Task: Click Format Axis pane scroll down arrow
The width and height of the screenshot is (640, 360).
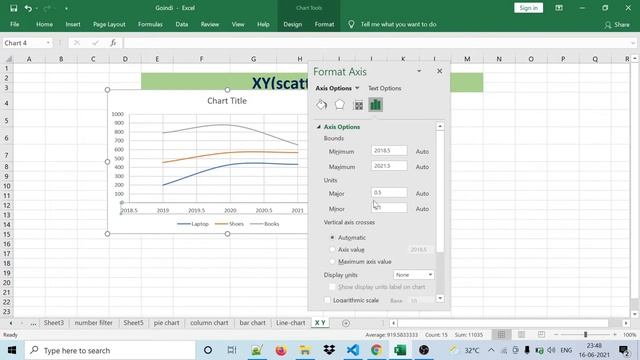Action: tap(440, 298)
